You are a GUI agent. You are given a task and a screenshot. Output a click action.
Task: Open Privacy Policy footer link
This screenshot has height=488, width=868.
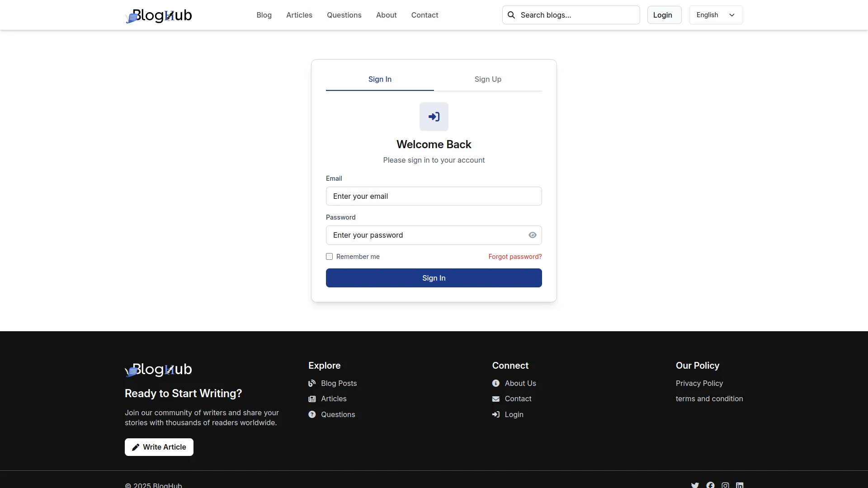699,383
